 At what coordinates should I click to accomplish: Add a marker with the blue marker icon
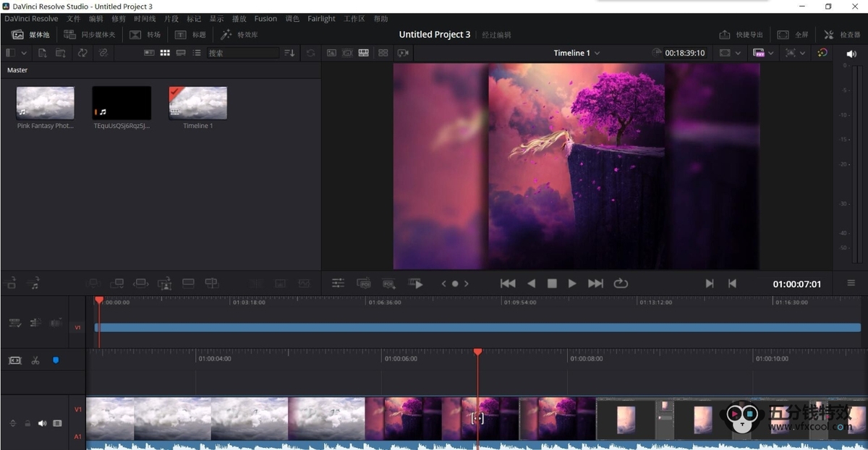pyautogui.click(x=56, y=360)
